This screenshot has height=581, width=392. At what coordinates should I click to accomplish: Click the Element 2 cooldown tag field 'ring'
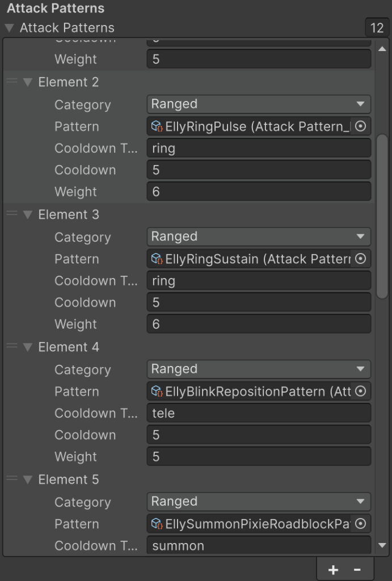pos(259,149)
